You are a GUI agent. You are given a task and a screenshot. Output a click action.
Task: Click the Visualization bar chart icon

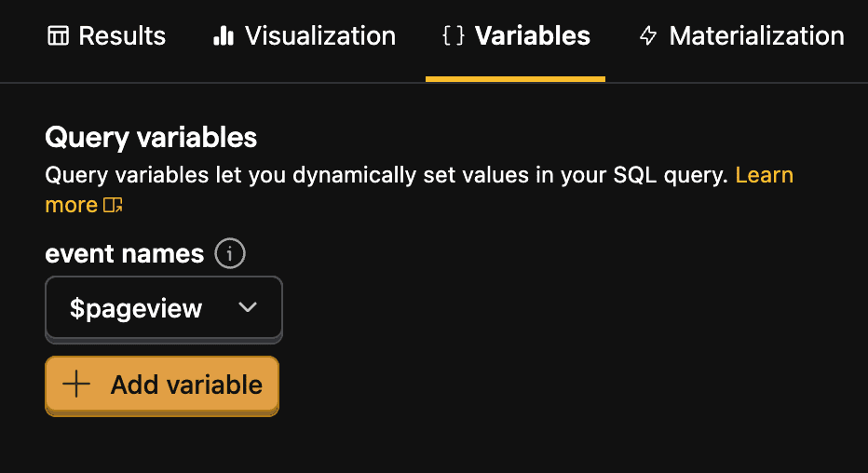pyautogui.click(x=223, y=36)
